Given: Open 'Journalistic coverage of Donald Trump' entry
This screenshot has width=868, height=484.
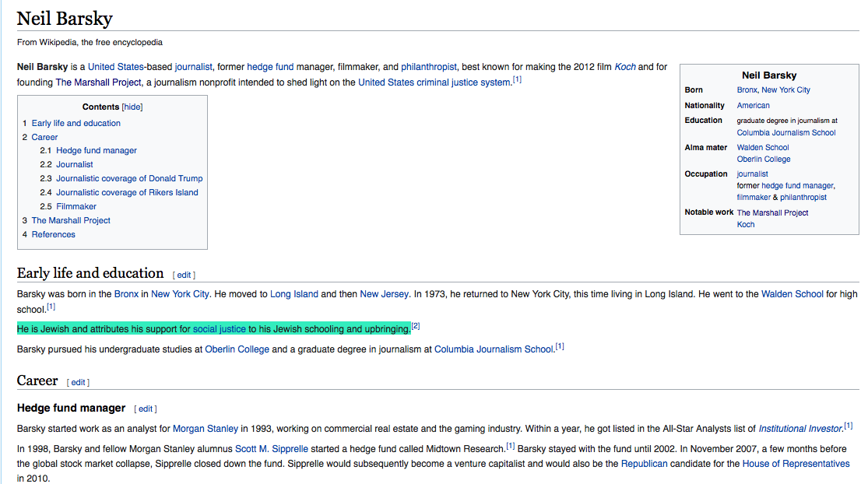Looking at the screenshot, I should click(129, 178).
